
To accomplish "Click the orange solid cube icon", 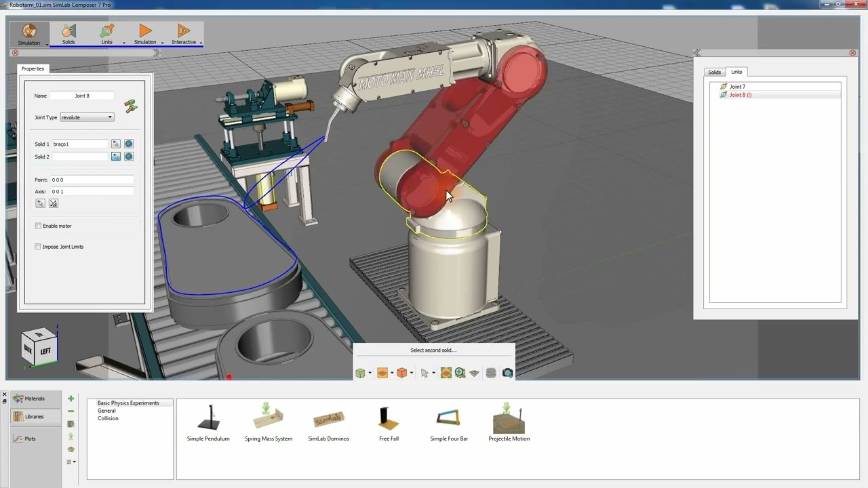I will [x=401, y=373].
